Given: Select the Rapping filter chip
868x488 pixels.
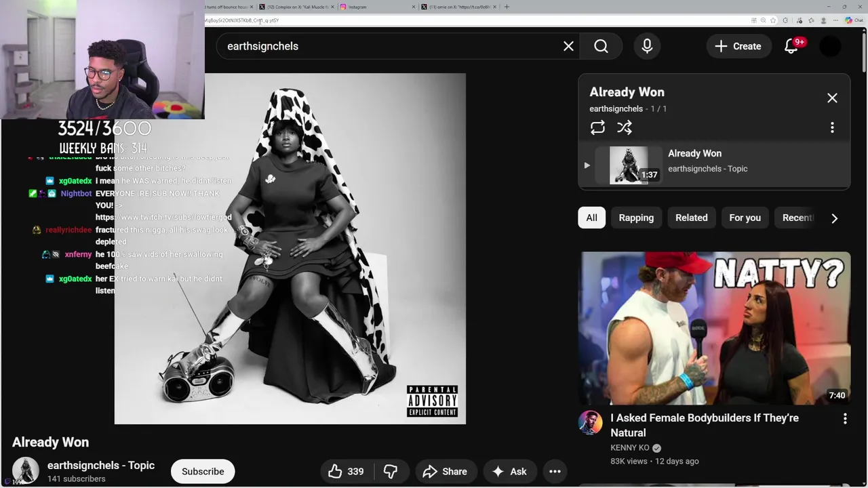Looking at the screenshot, I should (x=636, y=218).
